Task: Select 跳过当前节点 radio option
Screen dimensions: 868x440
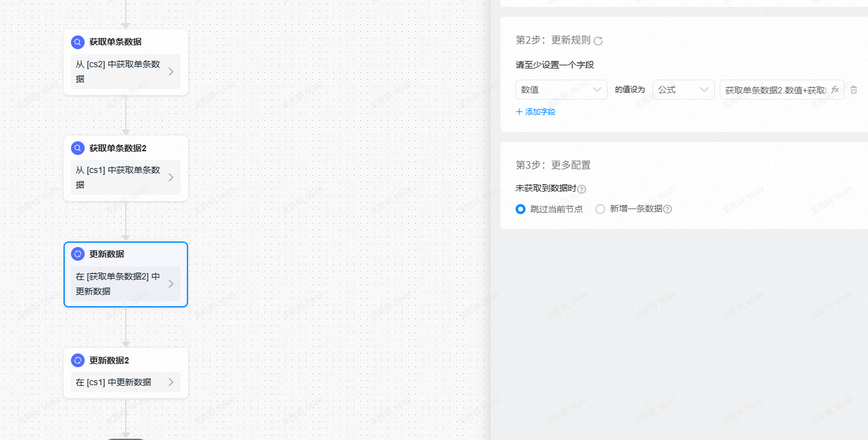Action: 521,209
